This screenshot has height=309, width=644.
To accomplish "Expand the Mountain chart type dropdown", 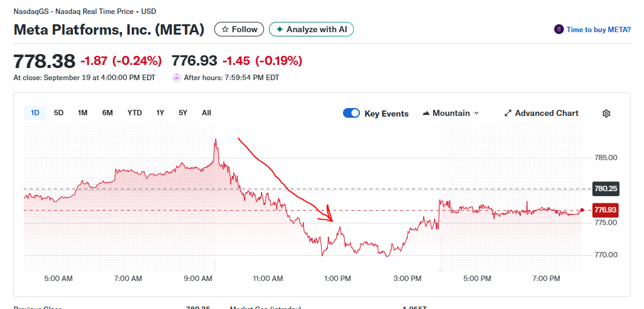I will point(476,114).
